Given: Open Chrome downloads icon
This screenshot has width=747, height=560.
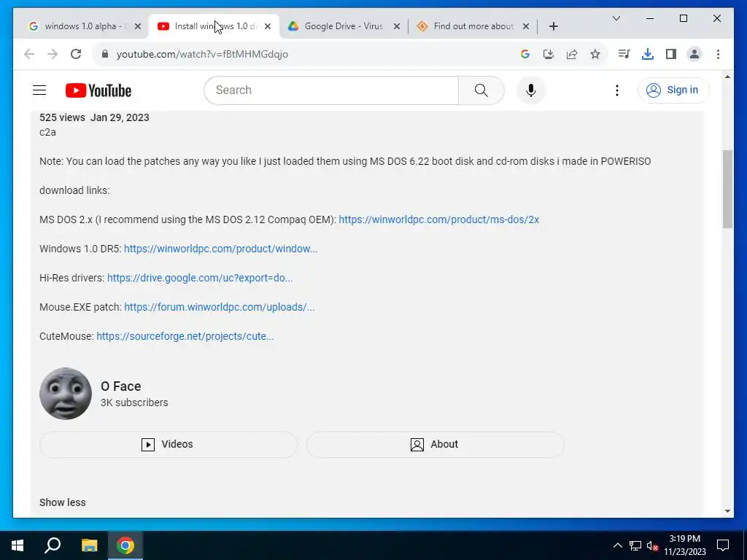Looking at the screenshot, I should pyautogui.click(x=648, y=54).
